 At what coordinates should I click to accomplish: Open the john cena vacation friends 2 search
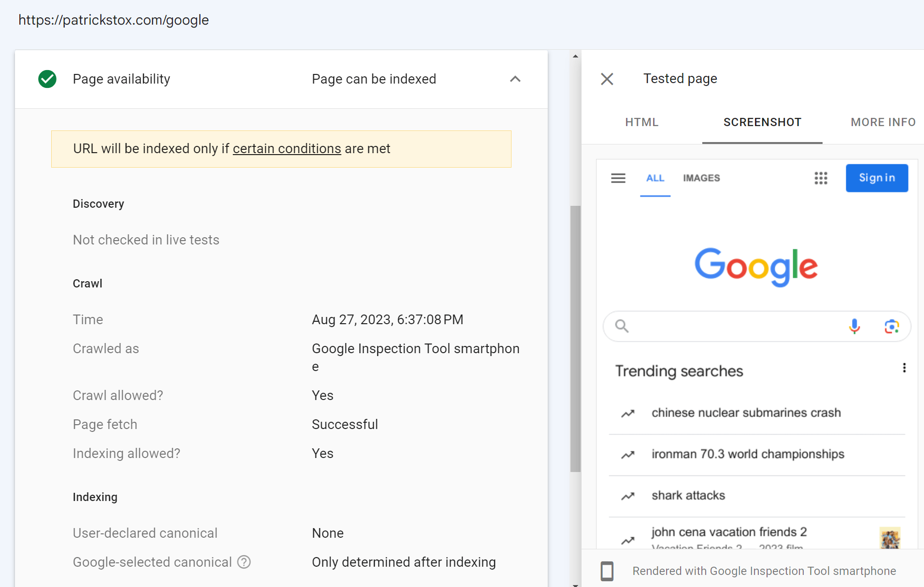click(729, 531)
